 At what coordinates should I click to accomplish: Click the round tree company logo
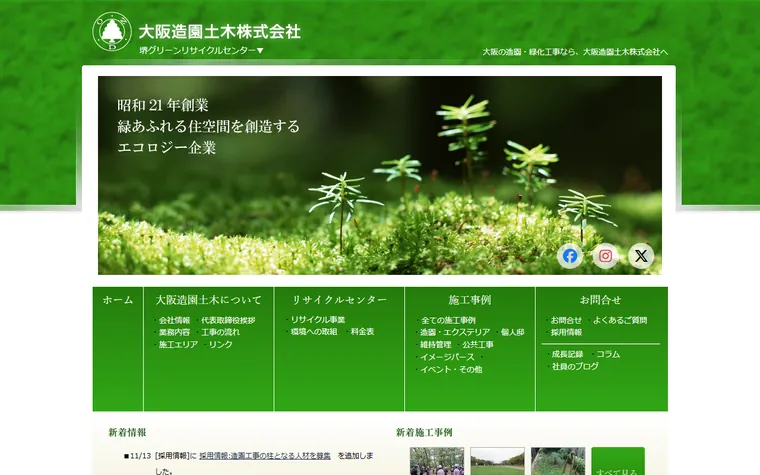[x=112, y=32]
